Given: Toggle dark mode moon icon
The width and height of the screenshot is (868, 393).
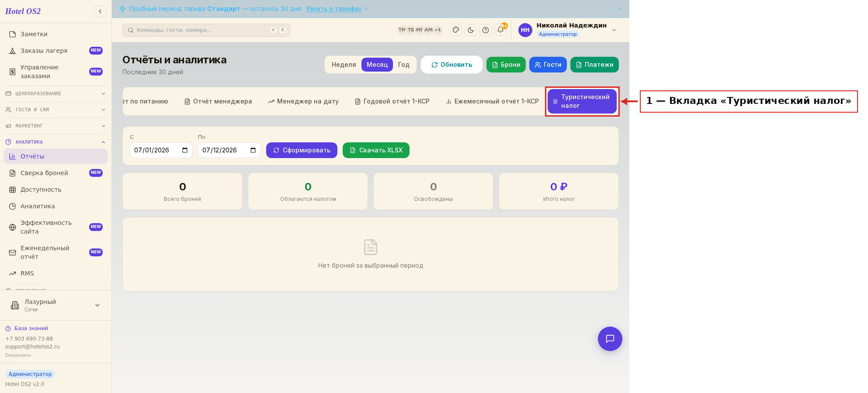Looking at the screenshot, I should (x=471, y=30).
